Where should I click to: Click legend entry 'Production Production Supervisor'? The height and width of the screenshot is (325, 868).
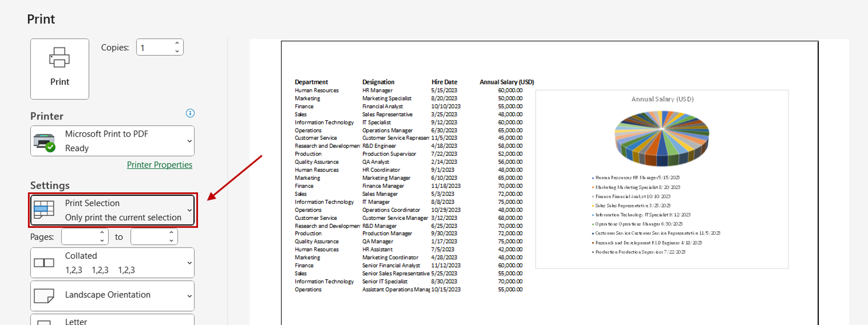tap(639, 252)
